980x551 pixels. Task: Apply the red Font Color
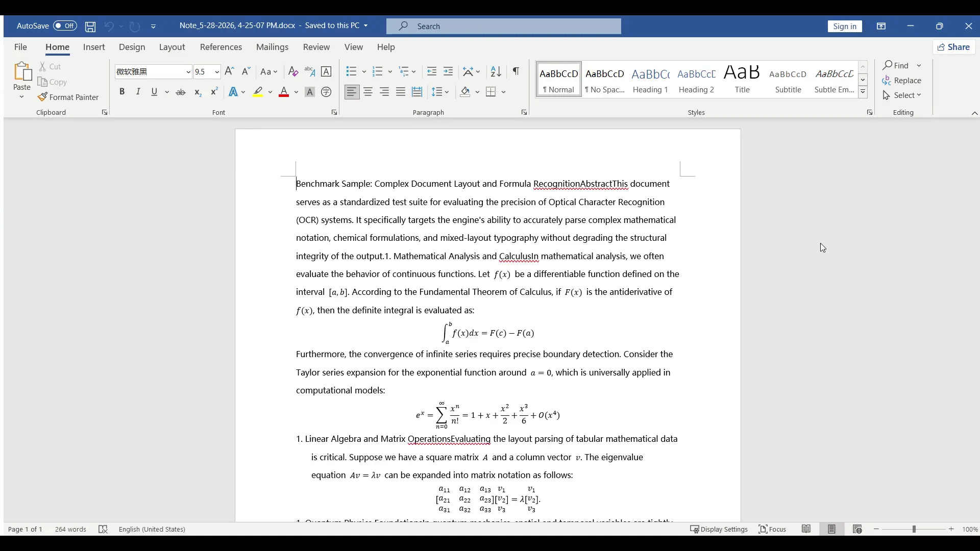pyautogui.click(x=284, y=92)
